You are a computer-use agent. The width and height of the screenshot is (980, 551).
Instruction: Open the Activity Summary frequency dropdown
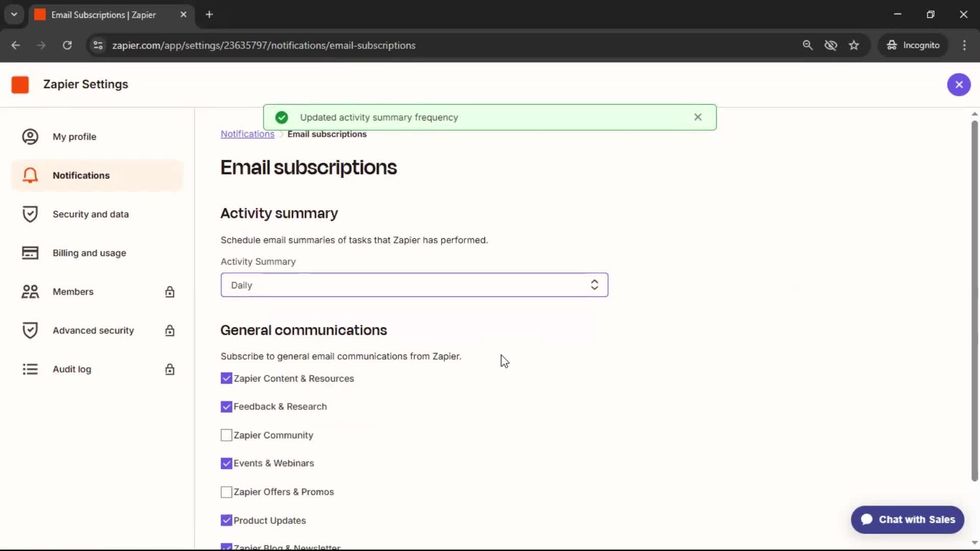(414, 285)
